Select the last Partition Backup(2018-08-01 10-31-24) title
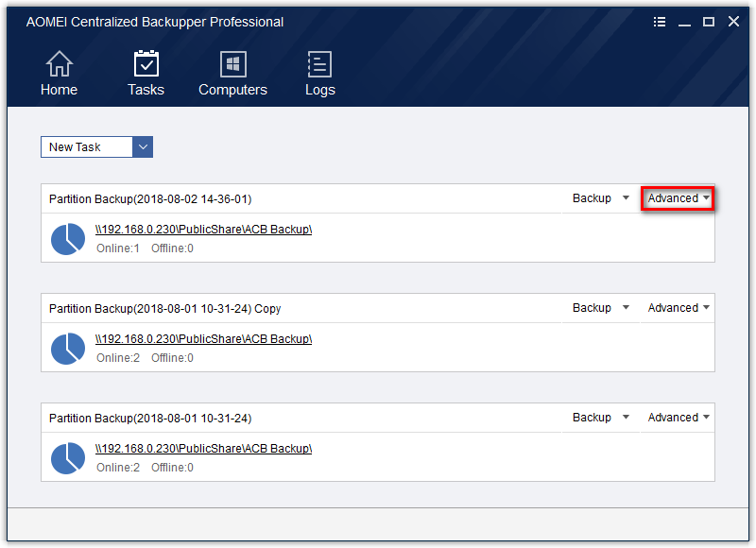Image resolution: width=756 pixels, height=548 pixels. click(150, 419)
